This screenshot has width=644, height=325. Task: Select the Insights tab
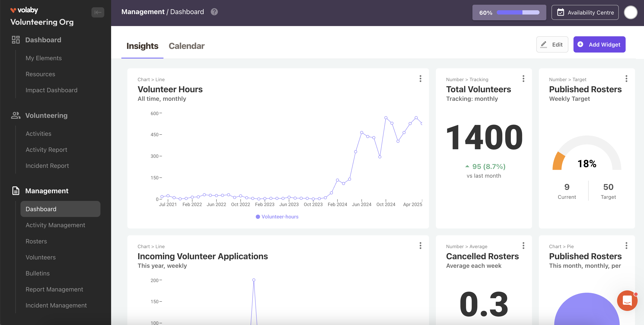142,46
